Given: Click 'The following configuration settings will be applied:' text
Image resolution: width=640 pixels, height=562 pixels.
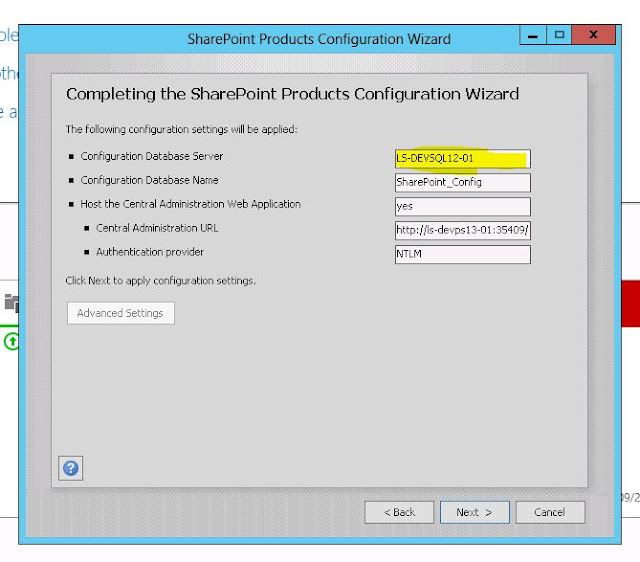Looking at the screenshot, I should tap(181, 129).
